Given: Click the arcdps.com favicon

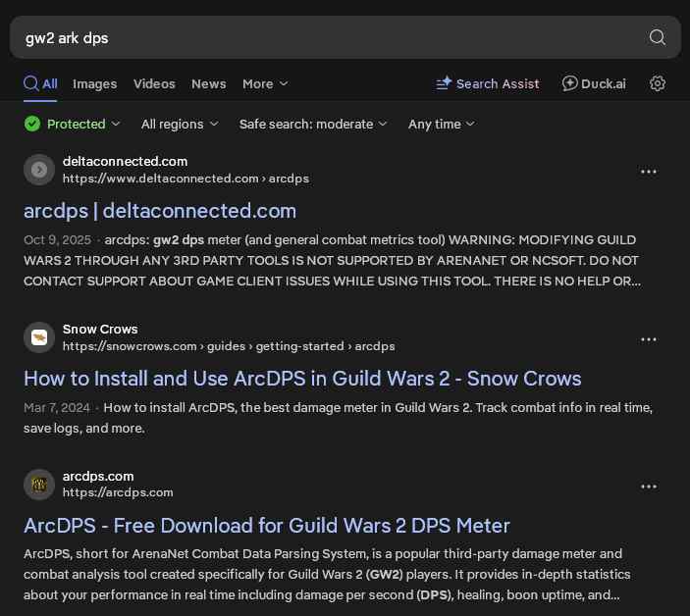Looking at the screenshot, I should coord(39,485).
